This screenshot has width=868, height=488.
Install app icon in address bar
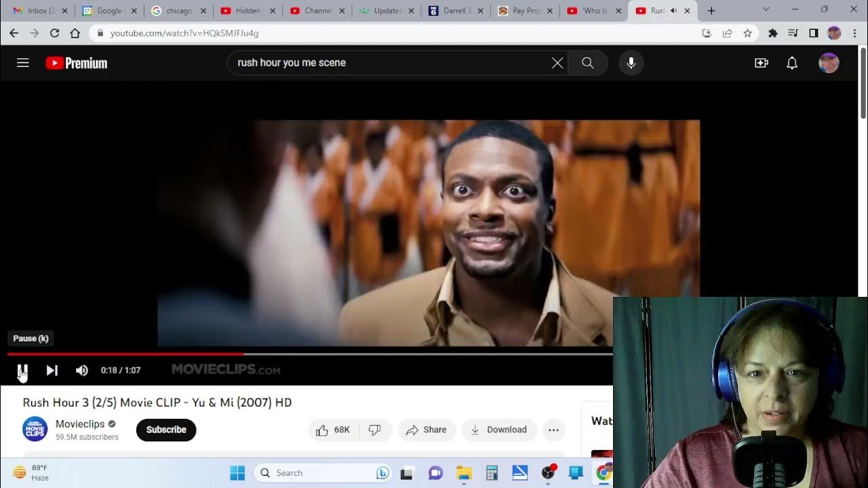click(707, 33)
